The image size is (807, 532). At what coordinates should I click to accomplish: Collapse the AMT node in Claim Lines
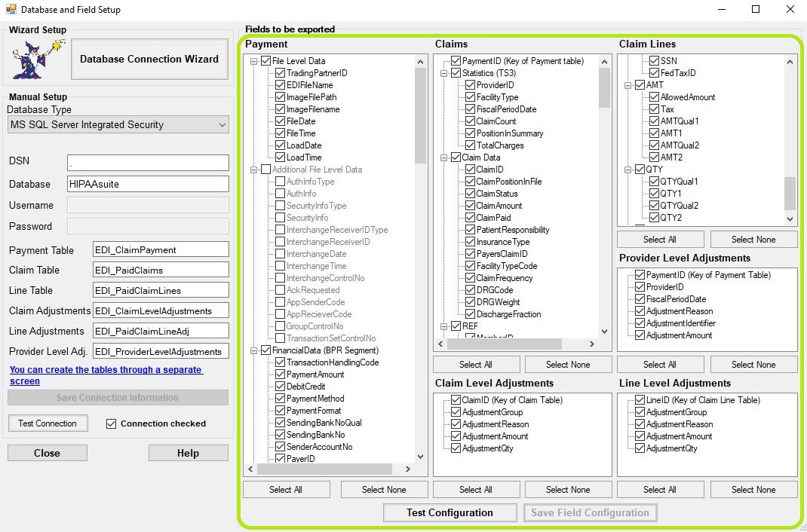coord(627,85)
